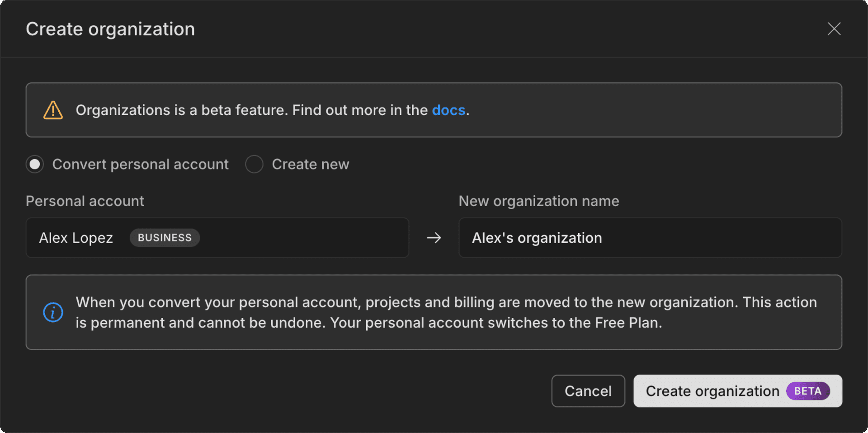Click the blue info icon in the conversion notice
The width and height of the screenshot is (868, 433).
click(53, 312)
